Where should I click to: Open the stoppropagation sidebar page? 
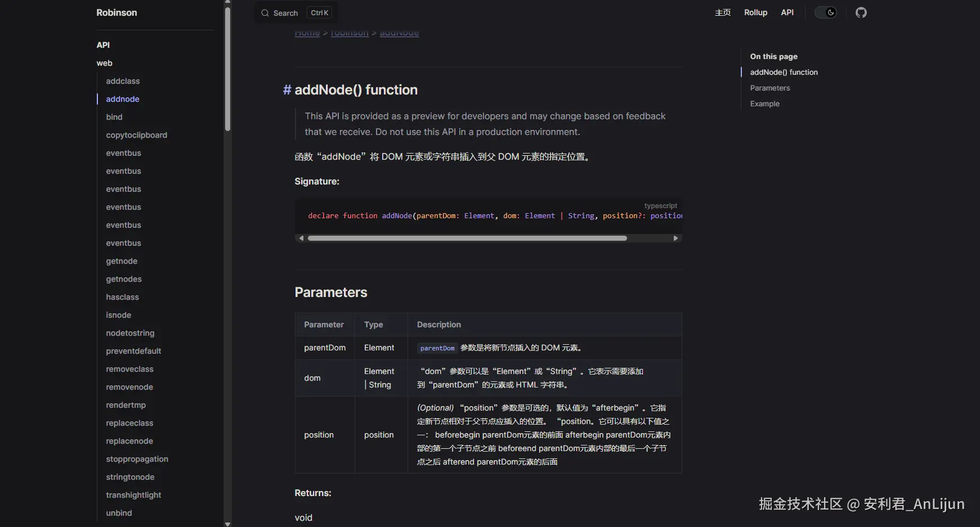(x=137, y=459)
